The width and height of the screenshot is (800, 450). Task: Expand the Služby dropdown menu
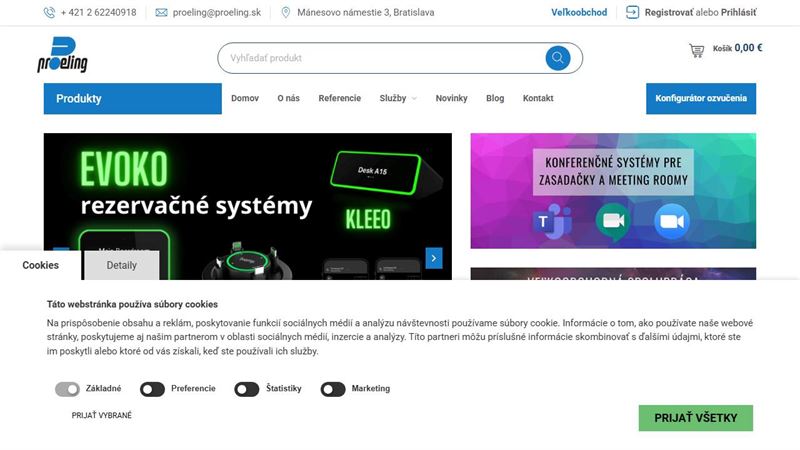pyautogui.click(x=398, y=98)
